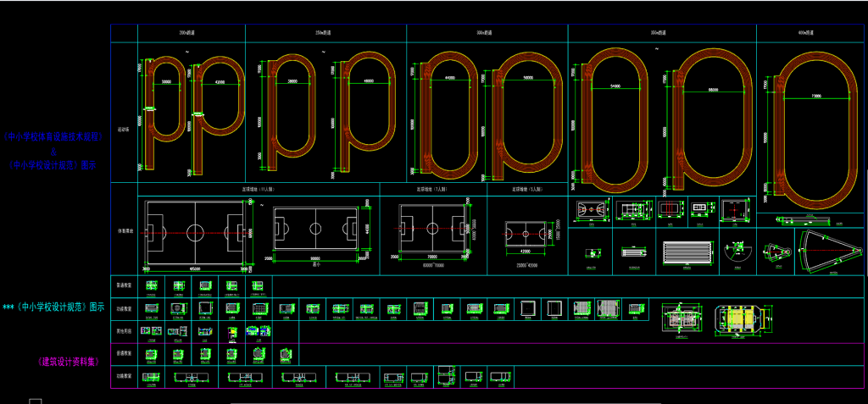Select the basketball court drawing
Screen dimensions: 868x404
click(590, 208)
